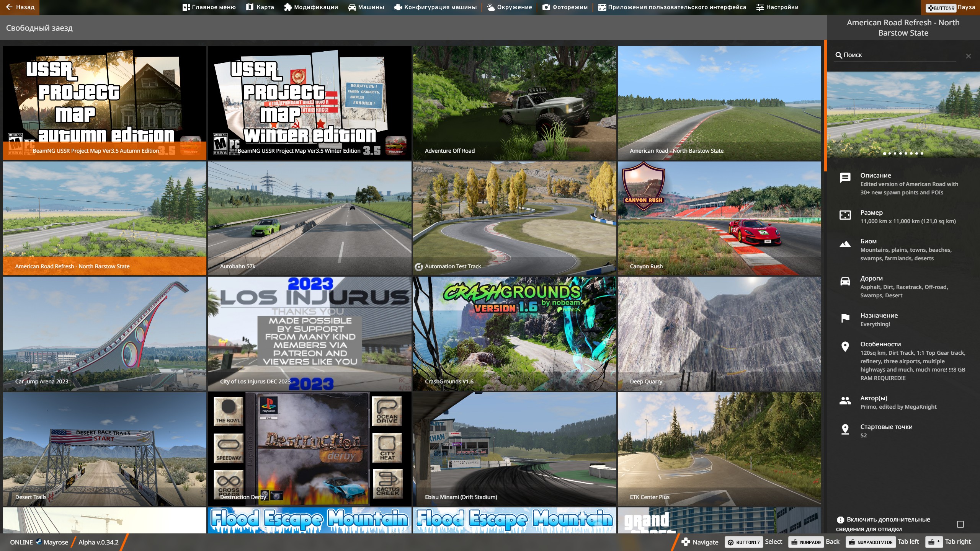Open Машины menu item
The image size is (980, 551).
click(366, 7)
